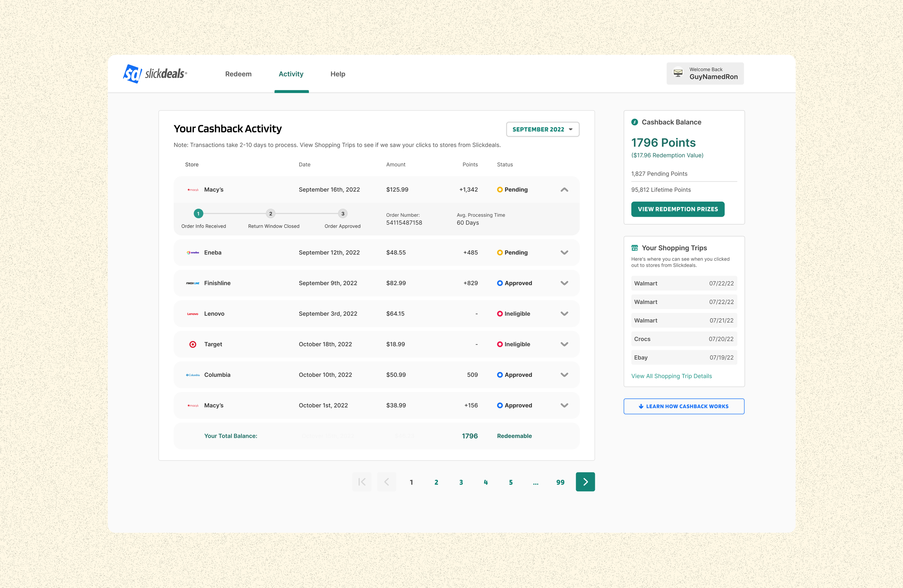This screenshot has width=903, height=588.
Task: Open the Redeem tab
Action: pos(238,74)
